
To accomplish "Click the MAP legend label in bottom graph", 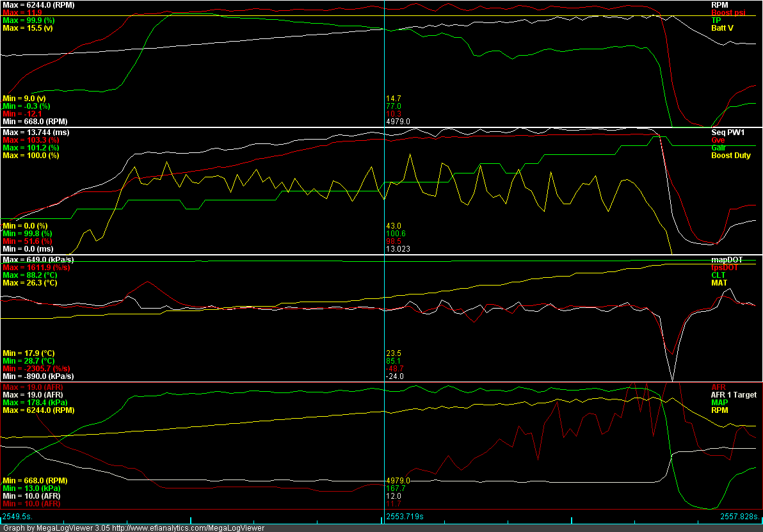I will (719, 403).
